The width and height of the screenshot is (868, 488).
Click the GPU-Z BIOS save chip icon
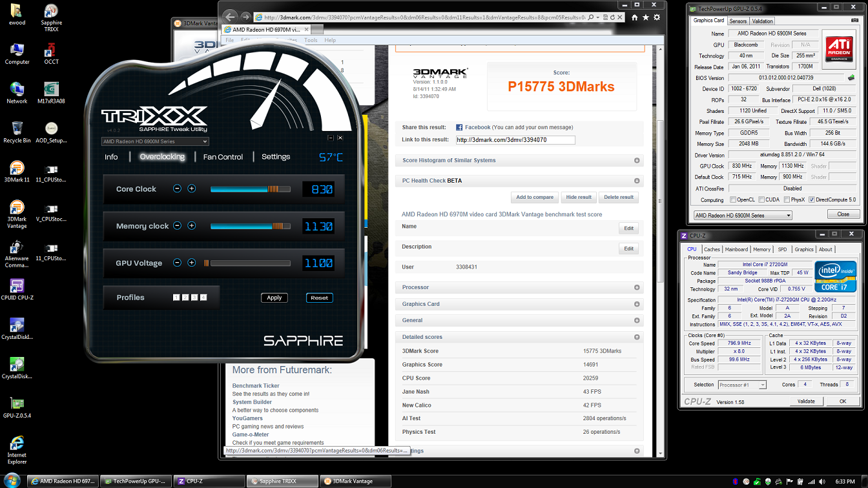(x=852, y=78)
